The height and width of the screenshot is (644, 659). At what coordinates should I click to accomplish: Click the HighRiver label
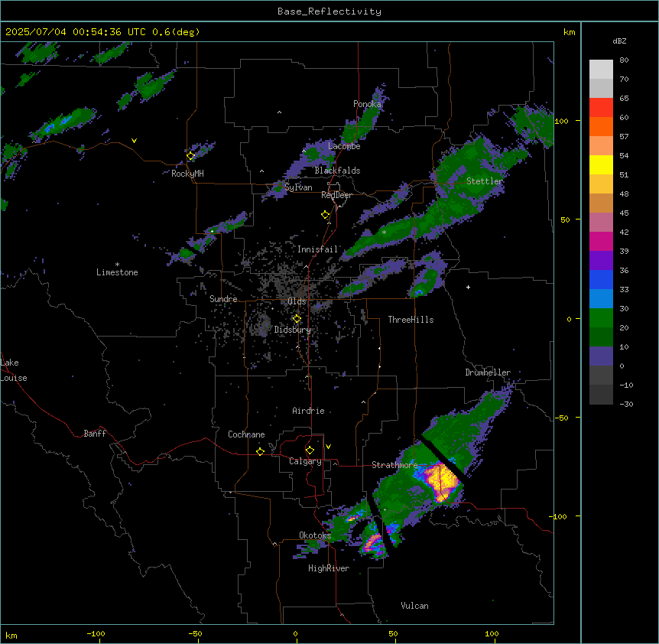click(329, 568)
